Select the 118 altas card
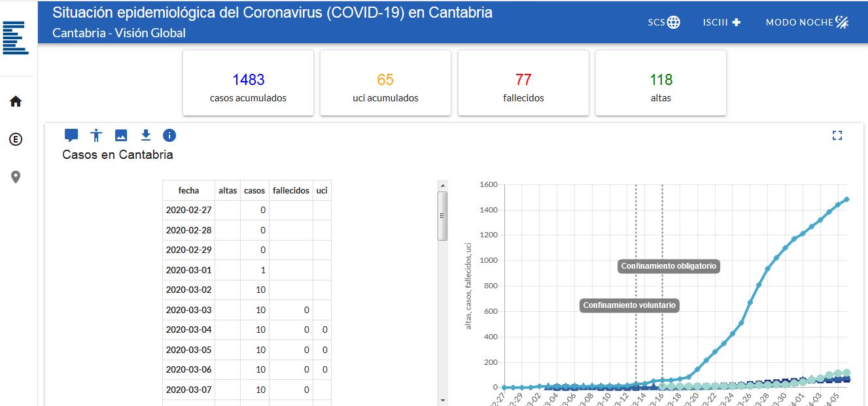This screenshot has height=406, width=868. [x=661, y=83]
